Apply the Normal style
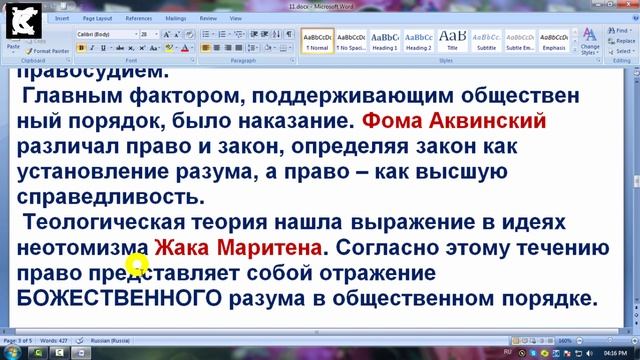This screenshot has width=640, height=360. pos(317,41)
